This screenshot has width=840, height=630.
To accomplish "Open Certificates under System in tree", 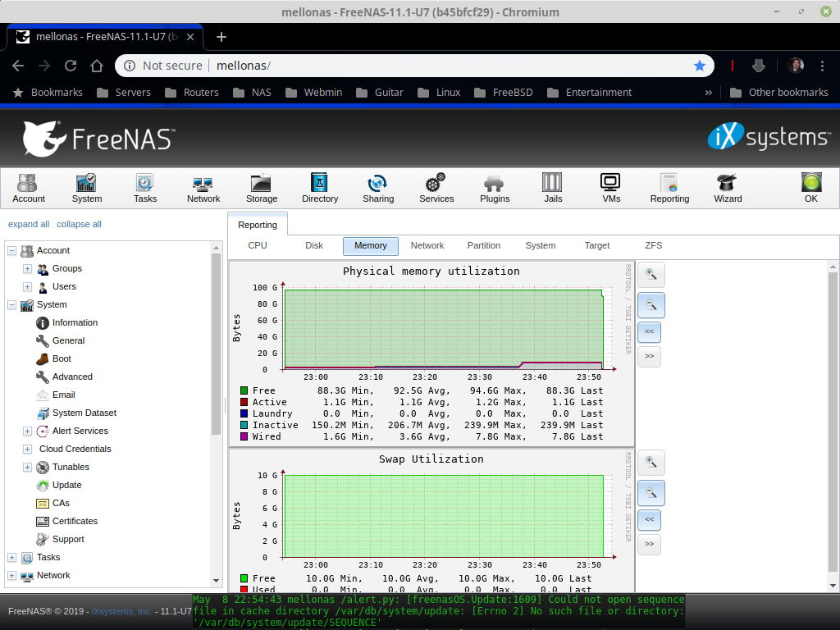I will pos(75,521).
